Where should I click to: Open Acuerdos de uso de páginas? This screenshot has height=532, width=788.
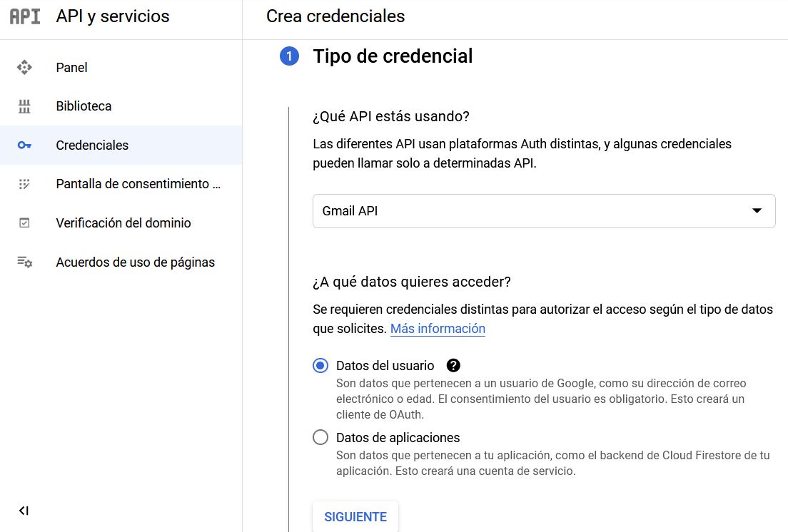pyautogui.click(x=135, y=262)
